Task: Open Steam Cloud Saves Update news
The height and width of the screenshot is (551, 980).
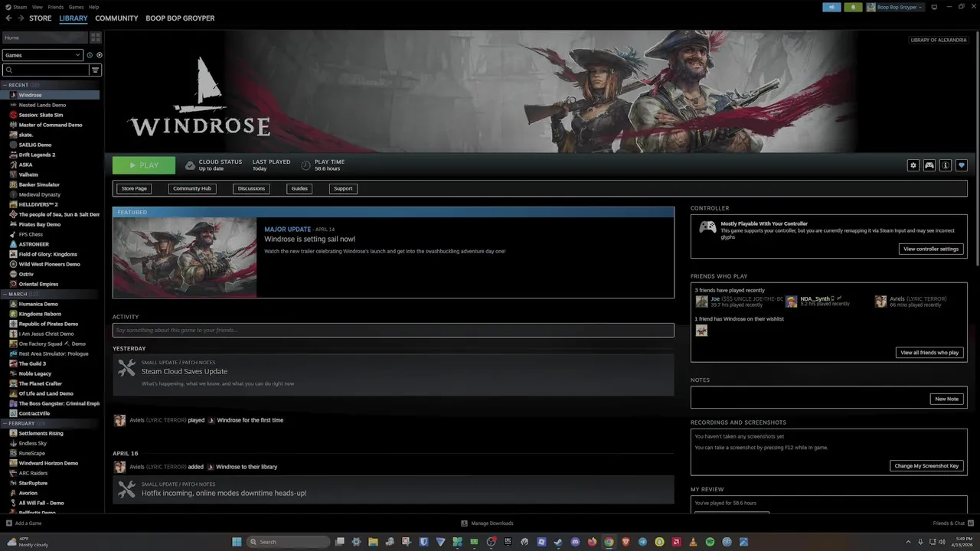Action: pyautogui.click(x=394, y=374)
